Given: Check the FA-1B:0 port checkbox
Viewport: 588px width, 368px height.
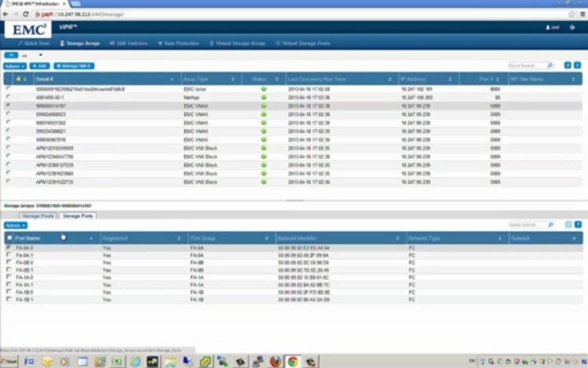Looking at the screenshot, I should coord(9,292).
